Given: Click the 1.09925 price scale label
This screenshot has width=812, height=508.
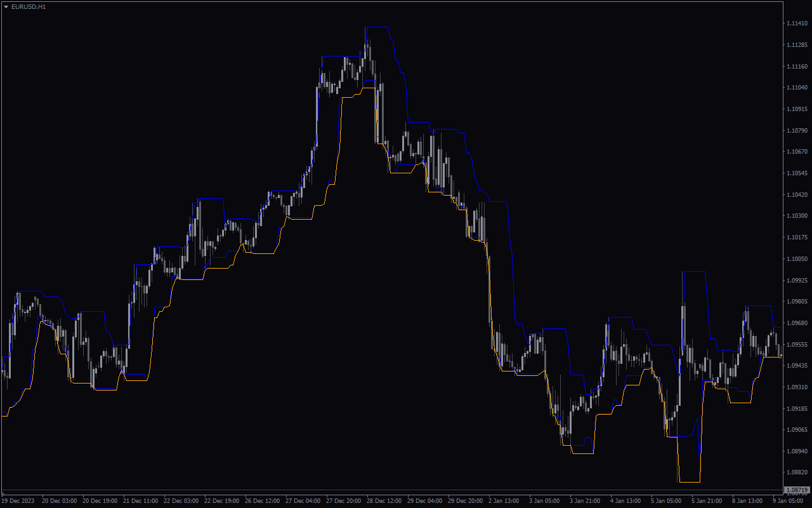Looking at the screenshot, I should (x=797, y=280).
